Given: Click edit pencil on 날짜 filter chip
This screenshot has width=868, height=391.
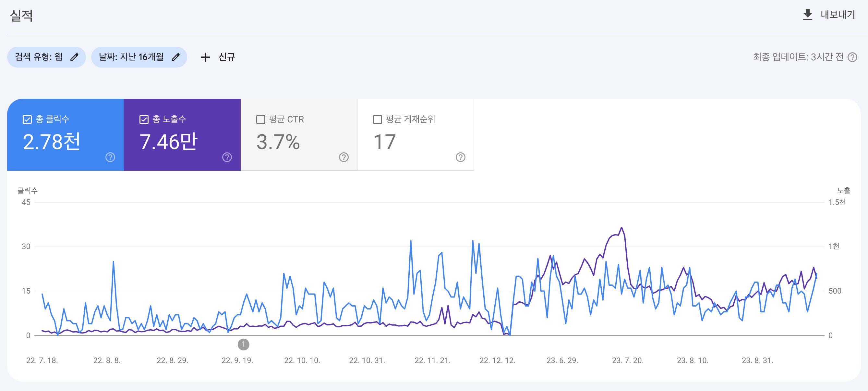Looking at the screenshot, I should 175,57.
